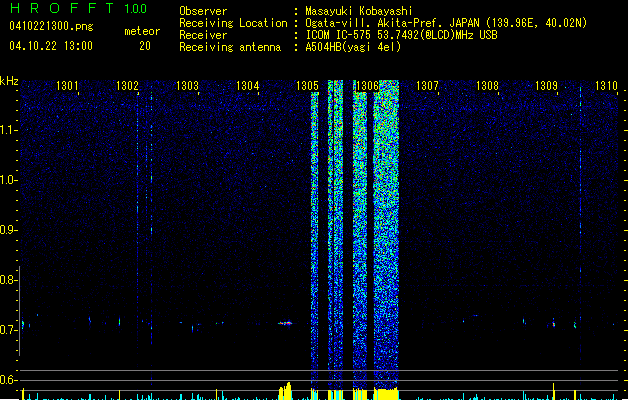Click the 'Observer' label
629x400 pixels.
pyautogui.click(x=203, y=11)
